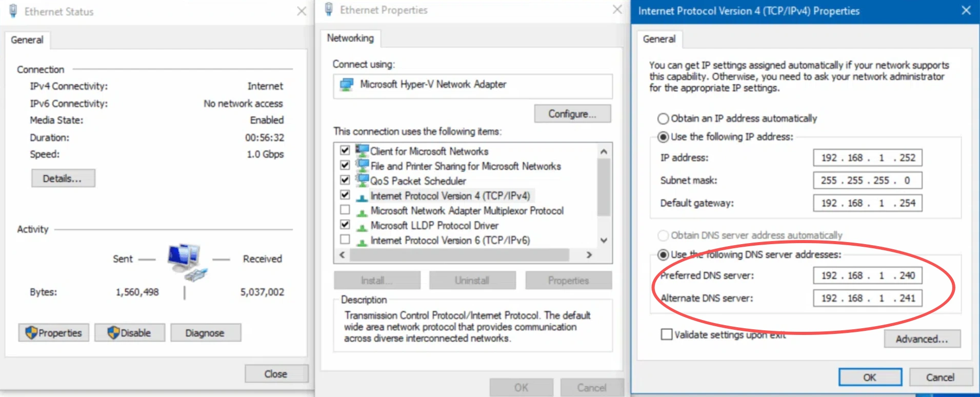Click the vertical scrollbar thumb in items list
This screenshot has height=397, width=980.
pyautogui.click(x=604, y=187)
